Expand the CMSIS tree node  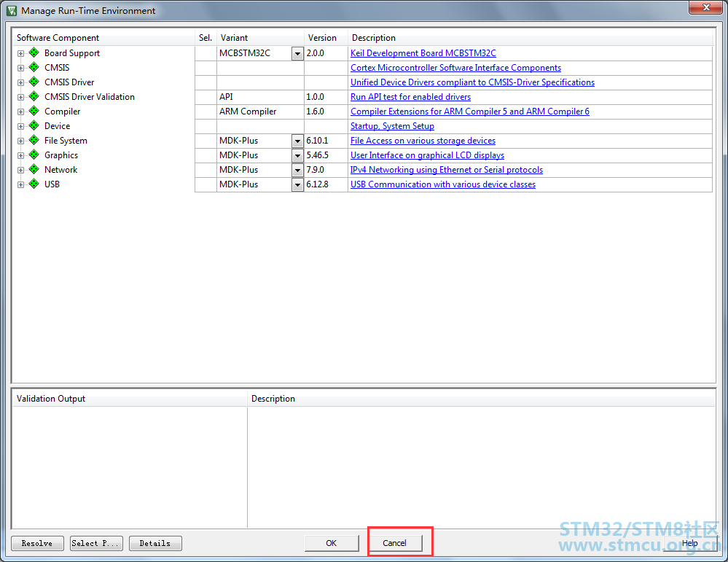[20, 68]
